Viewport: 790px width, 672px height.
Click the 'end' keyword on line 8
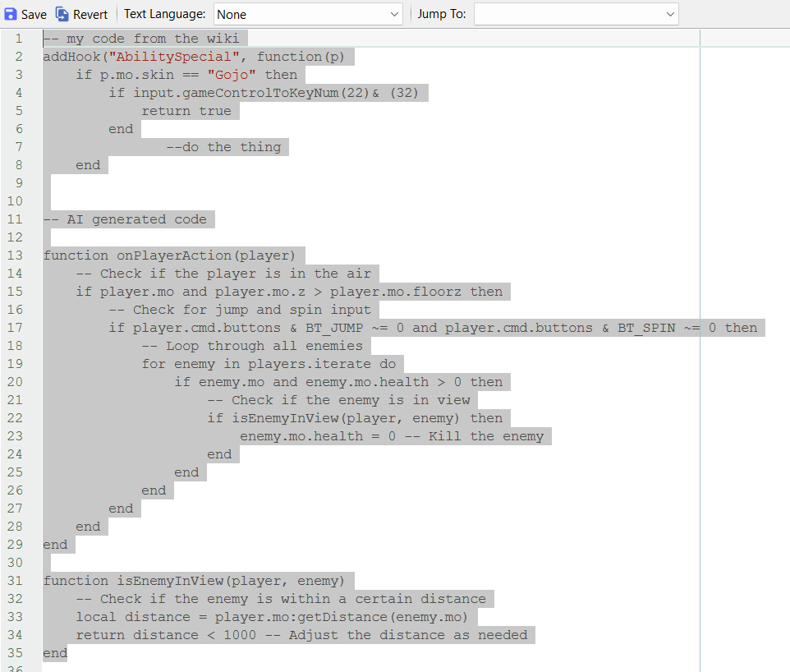click(x=88, y=165)
